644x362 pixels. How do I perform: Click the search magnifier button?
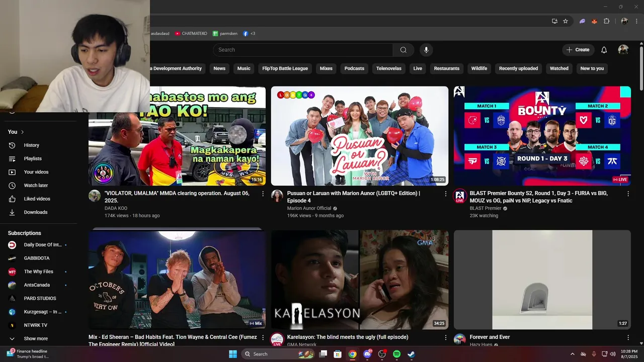click(403, 50)
